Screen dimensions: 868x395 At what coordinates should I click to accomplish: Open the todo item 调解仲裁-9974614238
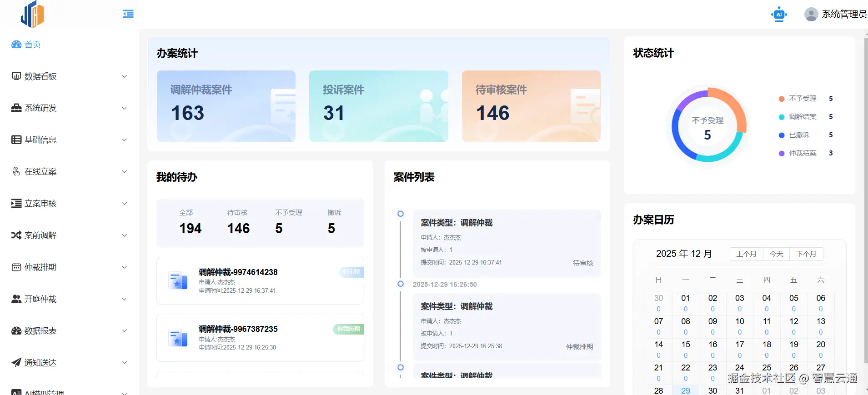coord(260,280)
